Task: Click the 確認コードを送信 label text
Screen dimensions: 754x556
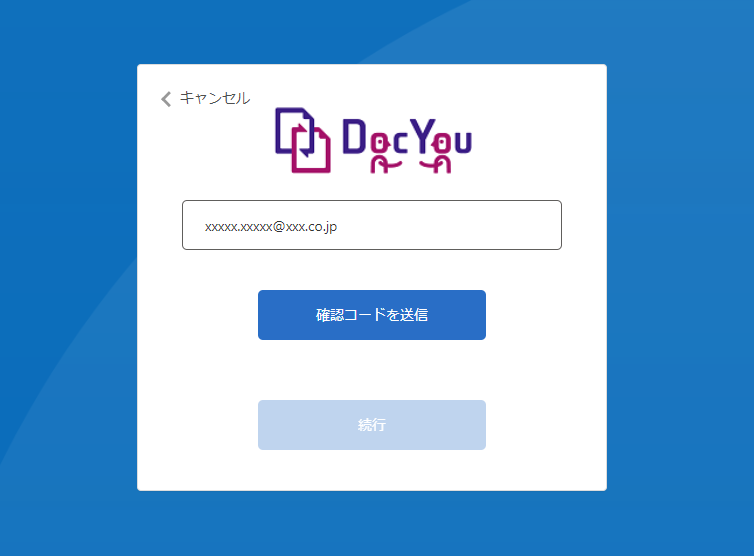Action: (x=372, y=315)
